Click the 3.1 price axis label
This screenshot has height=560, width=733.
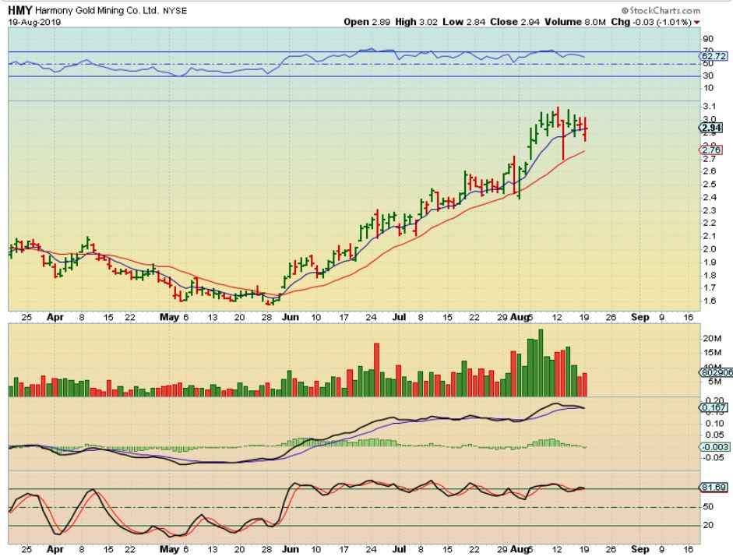(709, 107)
